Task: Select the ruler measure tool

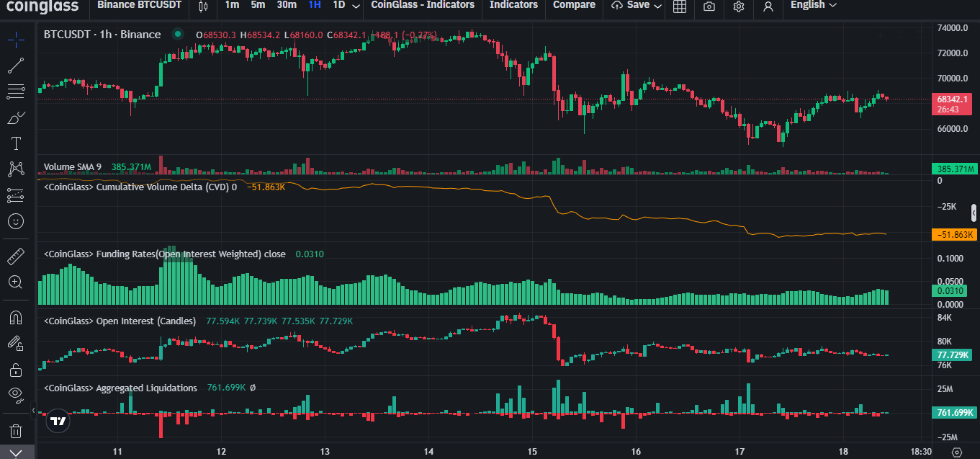Action: (x=16, y=256)
